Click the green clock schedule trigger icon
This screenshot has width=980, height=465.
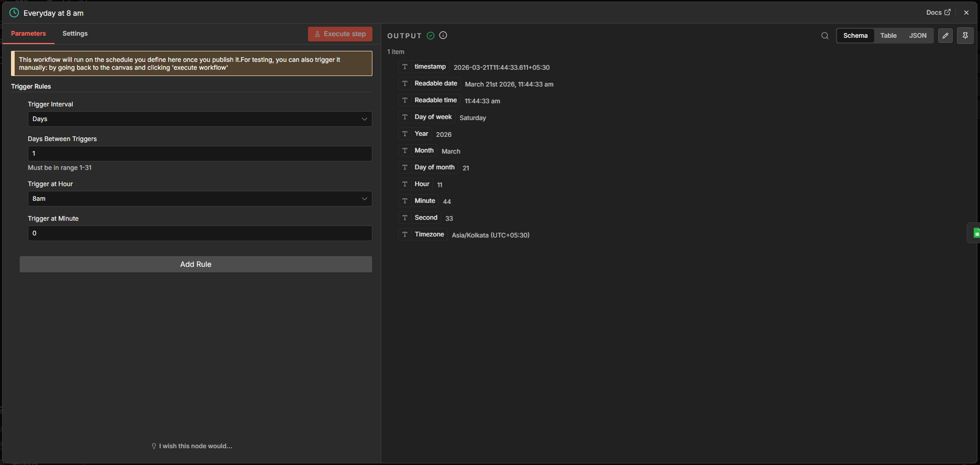coord(14,13)
